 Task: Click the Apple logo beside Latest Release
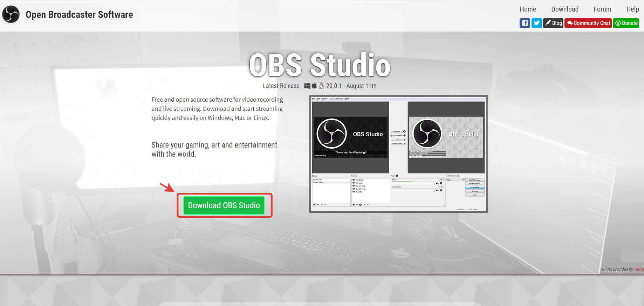314,86
